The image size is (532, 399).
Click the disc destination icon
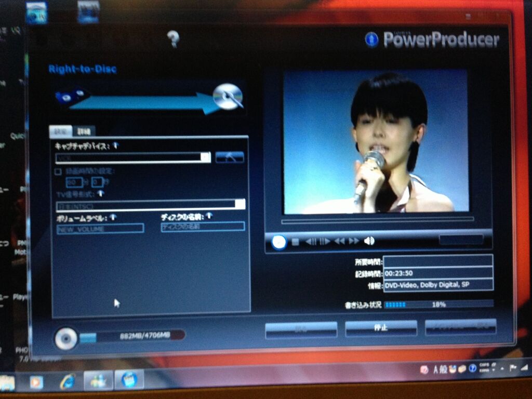(228, 96)
